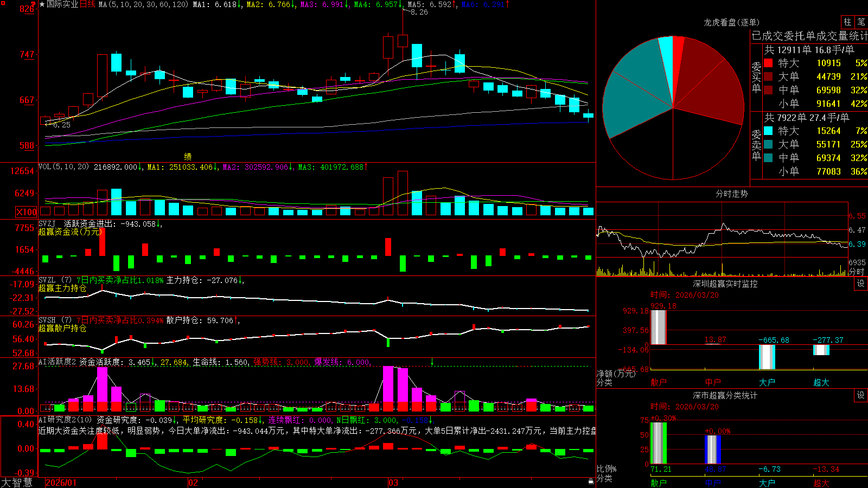Select the cyan 特大 sell-order swatch
The image size is (868, 488).
(768, 131)
